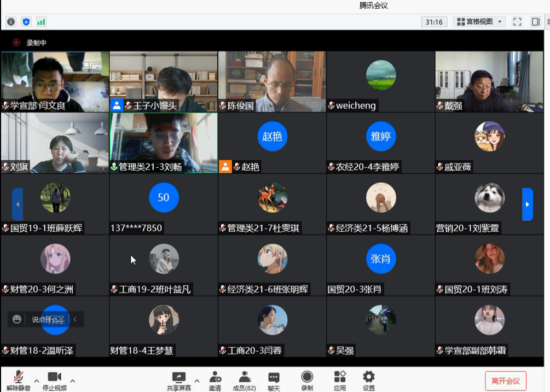Go to next participant page arrow

[527, 204]
